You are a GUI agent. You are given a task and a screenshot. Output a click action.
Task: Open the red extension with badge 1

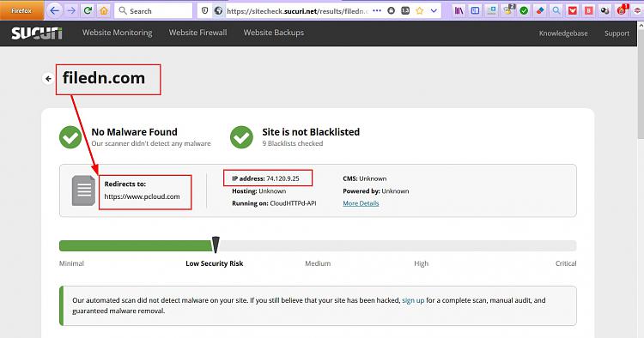click(622, 10)
